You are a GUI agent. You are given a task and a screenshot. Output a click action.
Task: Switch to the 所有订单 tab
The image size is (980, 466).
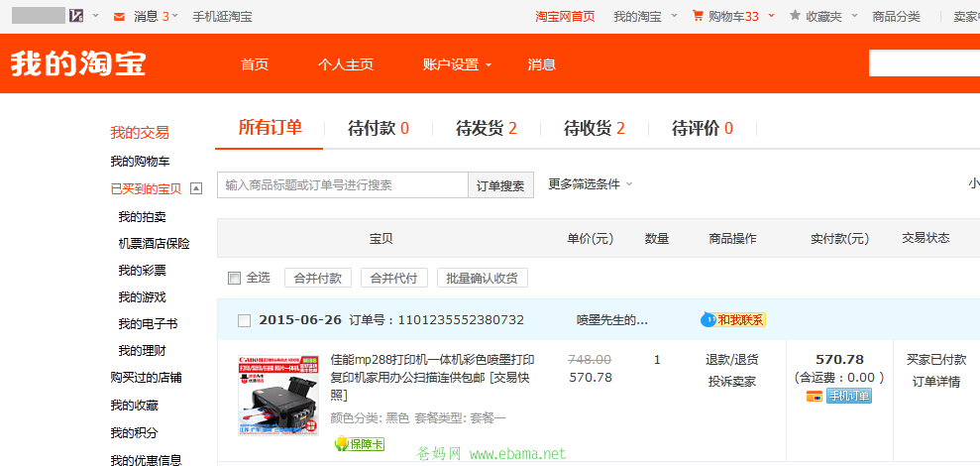click(270, 128)
